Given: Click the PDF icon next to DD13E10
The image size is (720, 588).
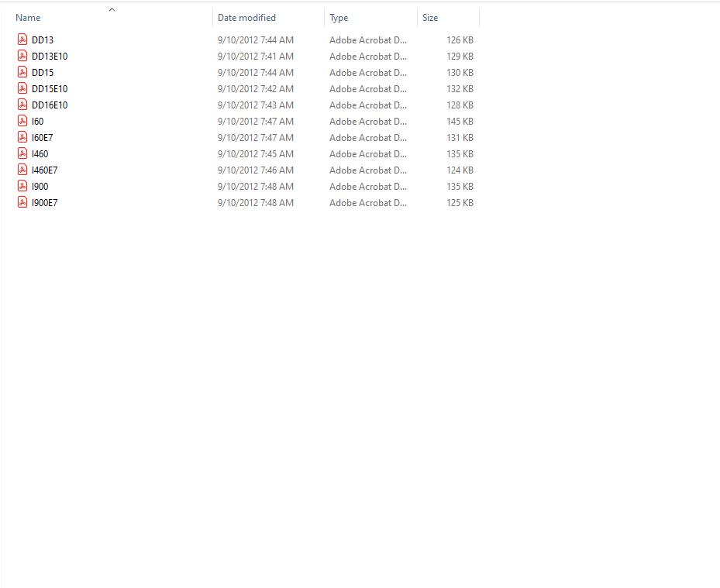Looking at the screenshot, I should [x=22, y=56].
